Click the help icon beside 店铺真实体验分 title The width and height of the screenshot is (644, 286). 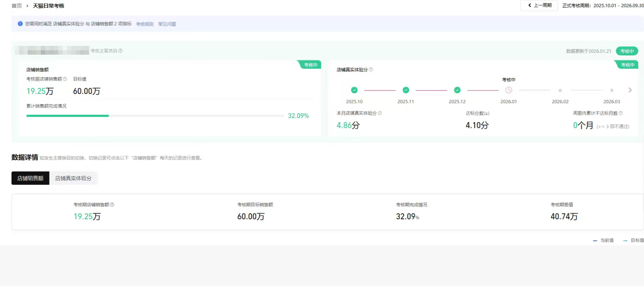tap(371, 70)
